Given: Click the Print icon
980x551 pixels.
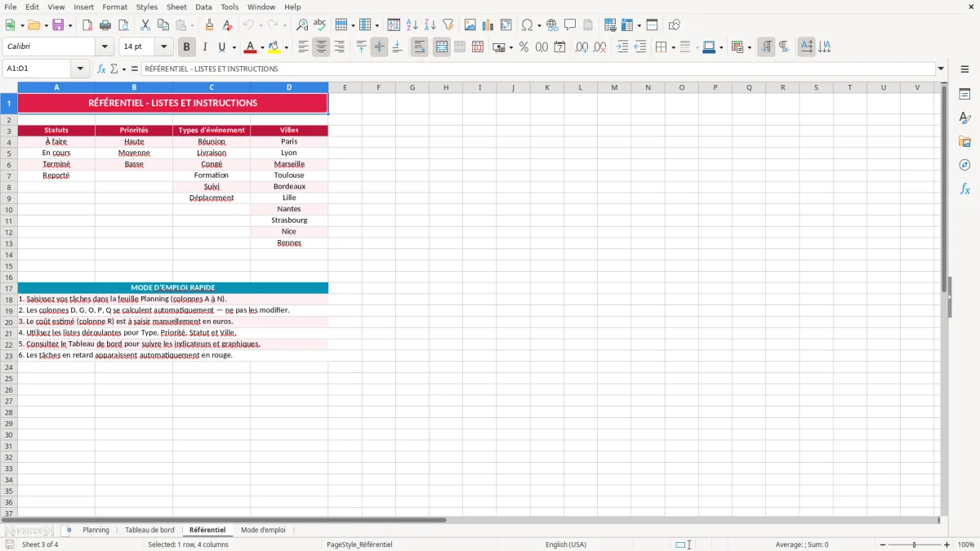Looking at the screenshot, I should pyautogui.click(x=105, y=25).
